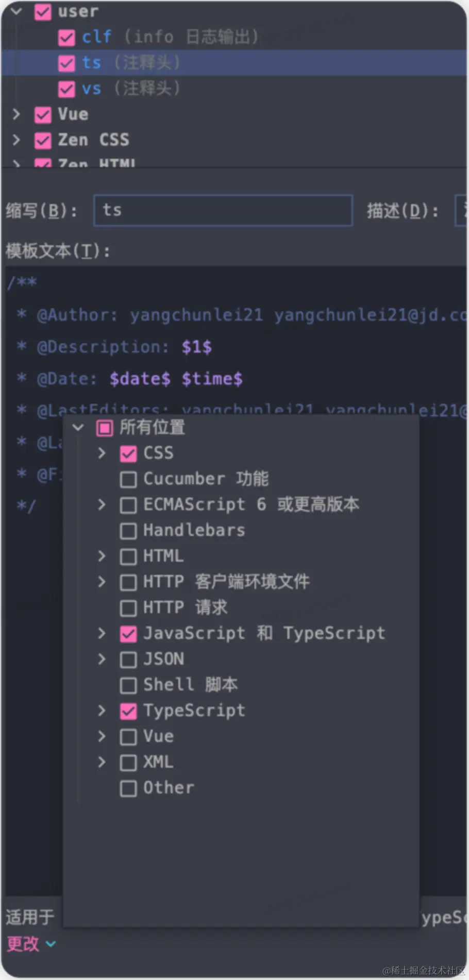Click the 缩写 abbreviation input field
Viewport: 469px width, 980px height.
pos(223,210)
